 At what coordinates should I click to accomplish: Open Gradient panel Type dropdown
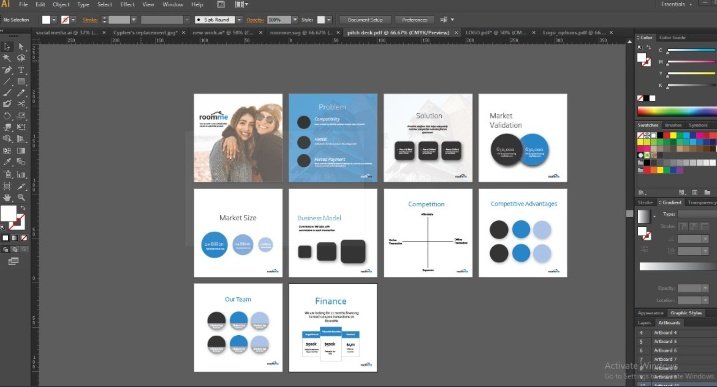pos(698,214)
